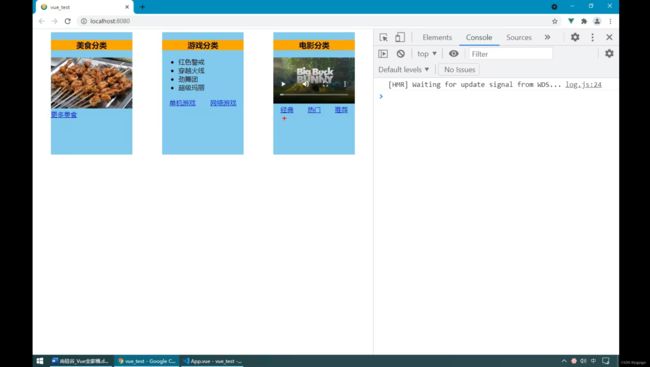The width and height of the screenshot is (650, 367).
Task: Click the 推荐 movie link
Action: [341, 110]
